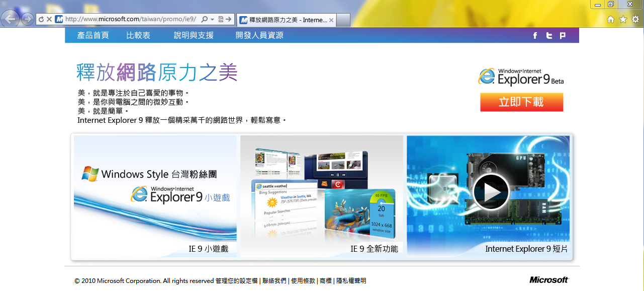This screenshot has height=291, width=644.
Task: Click the address bar URL field
Action: click(132, 19)
